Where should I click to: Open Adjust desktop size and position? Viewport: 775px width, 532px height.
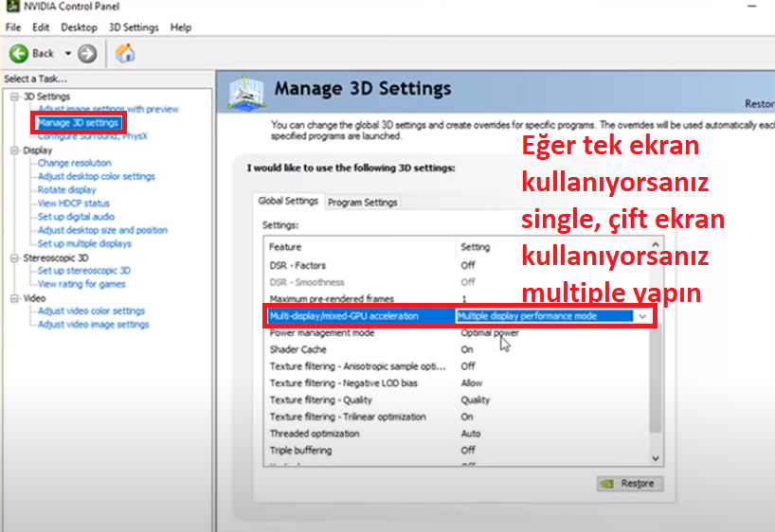pos(103,230)
